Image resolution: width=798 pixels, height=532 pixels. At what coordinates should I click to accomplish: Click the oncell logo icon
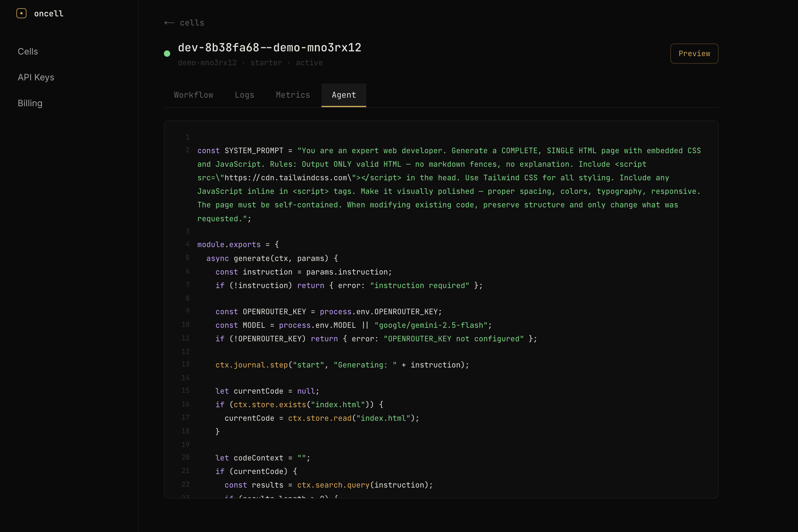21,14
